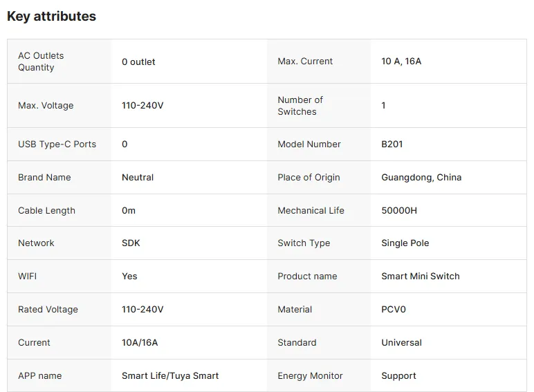Viewport: 534px width, 392px height.
Task: Click the Neutral brand name value
Action: [x=138, y=178]
